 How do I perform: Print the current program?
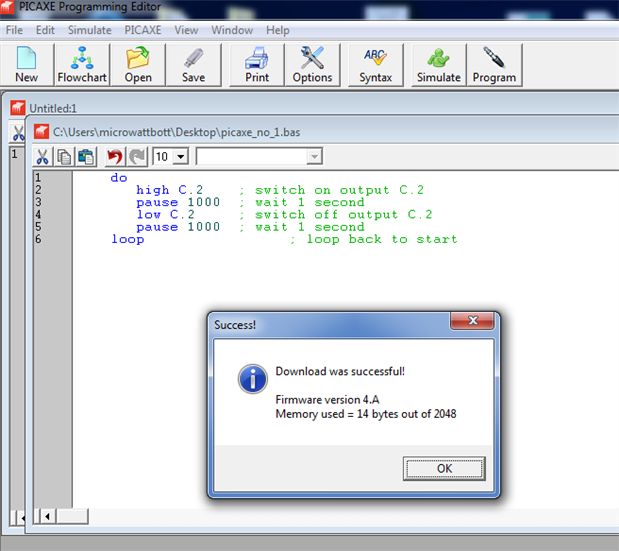(257, 65)
